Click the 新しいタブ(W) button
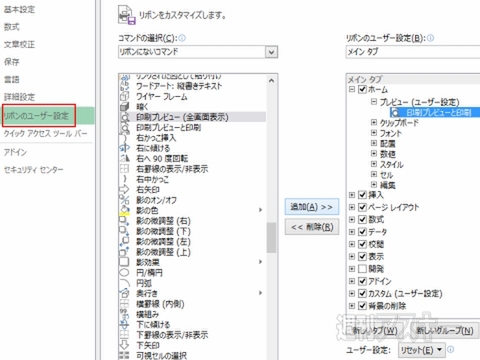The height and width of the screenshot is (360, 480). 375,330
